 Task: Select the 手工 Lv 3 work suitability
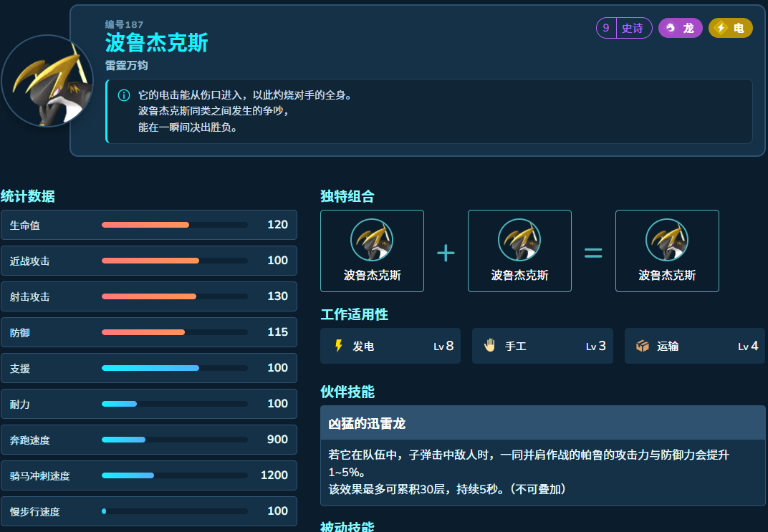tap(543, 346)
